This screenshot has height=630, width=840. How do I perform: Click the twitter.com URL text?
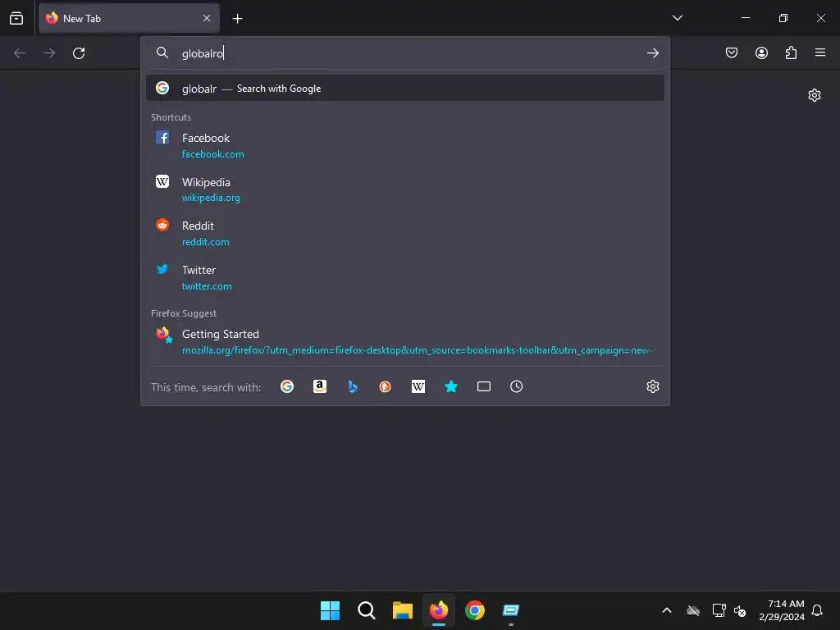click(207, 286)
